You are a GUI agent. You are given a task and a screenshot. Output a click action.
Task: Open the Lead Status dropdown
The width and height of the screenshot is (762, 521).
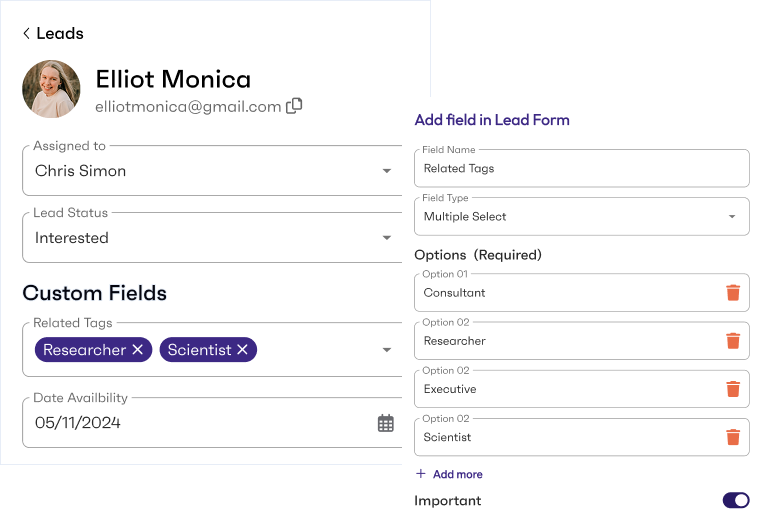point(387,238)
